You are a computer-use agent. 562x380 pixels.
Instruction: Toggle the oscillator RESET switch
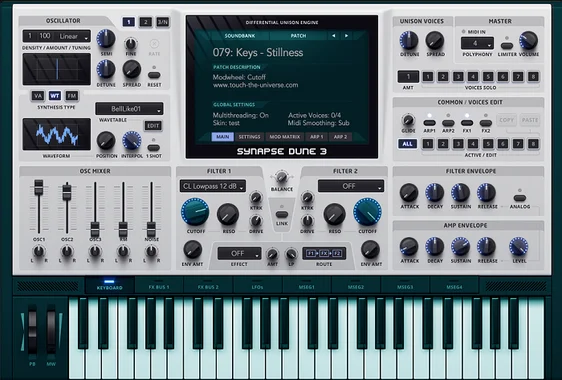tap(154, 75)
